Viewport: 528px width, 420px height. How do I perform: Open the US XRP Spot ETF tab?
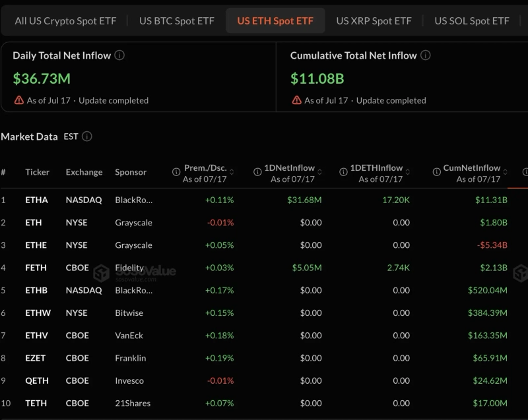pos(374,21)
